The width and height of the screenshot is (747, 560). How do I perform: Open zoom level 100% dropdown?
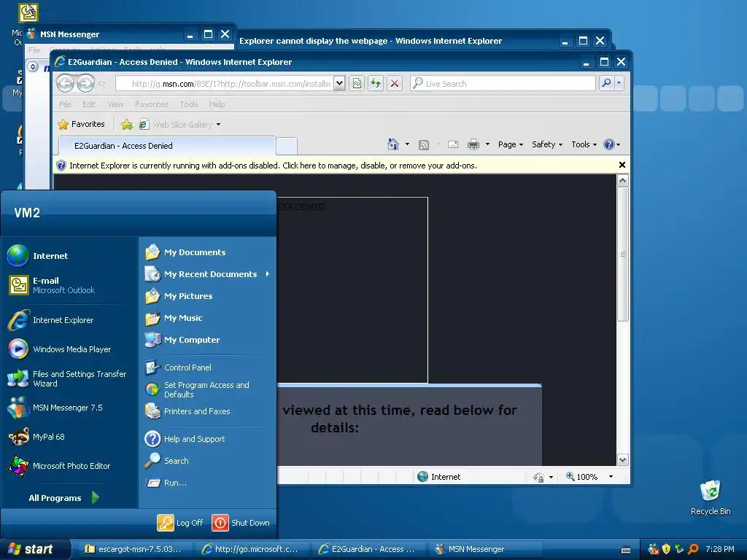(x=611, y=477)
